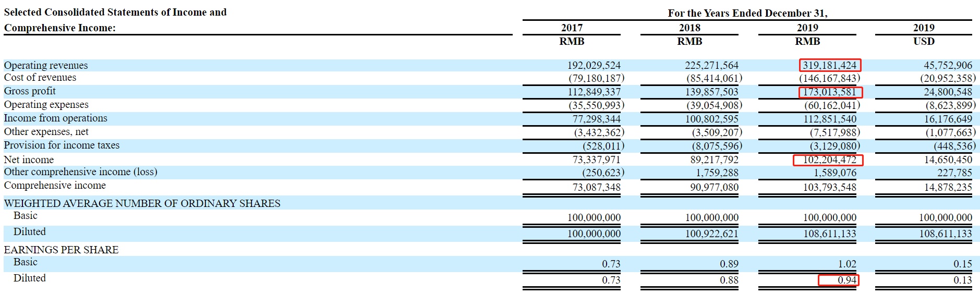The height and width of the screenshot is (294, 980).
Task: Click 2018 net income value 89,217,792
Action: (715, 160)
